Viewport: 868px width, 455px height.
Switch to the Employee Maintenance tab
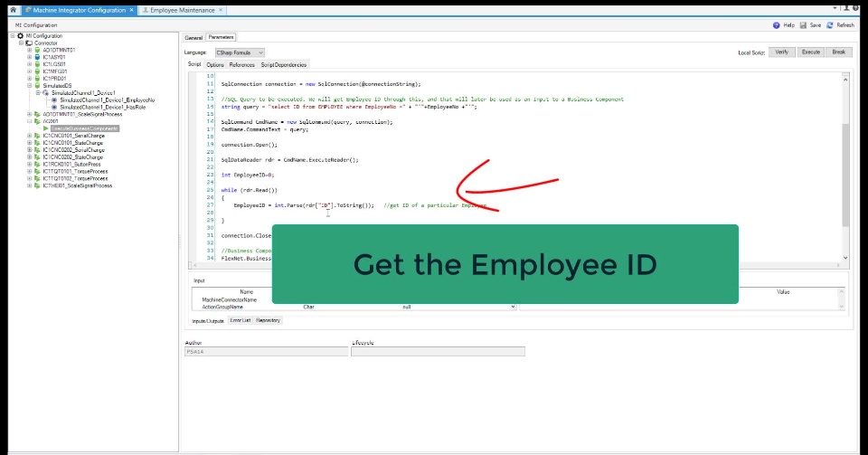tap(182, 10)
